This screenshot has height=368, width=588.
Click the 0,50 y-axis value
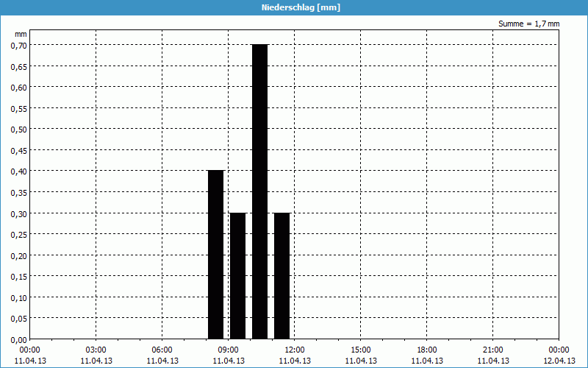[19, 130]
